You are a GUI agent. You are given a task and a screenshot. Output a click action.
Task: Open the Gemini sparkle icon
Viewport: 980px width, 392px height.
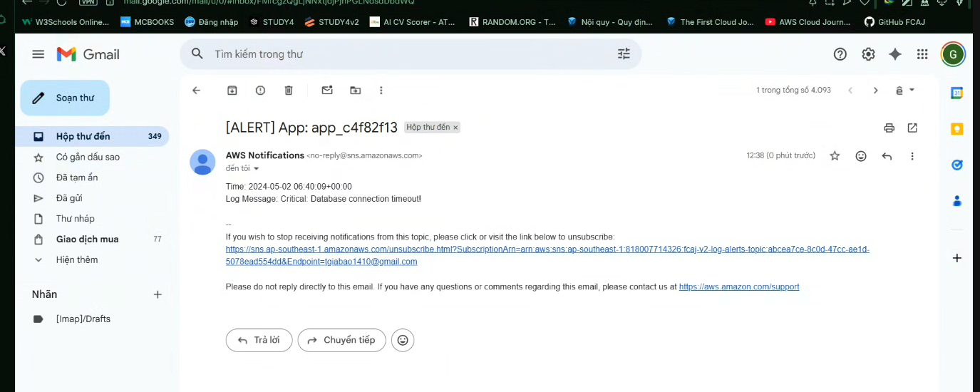[895, 54]
